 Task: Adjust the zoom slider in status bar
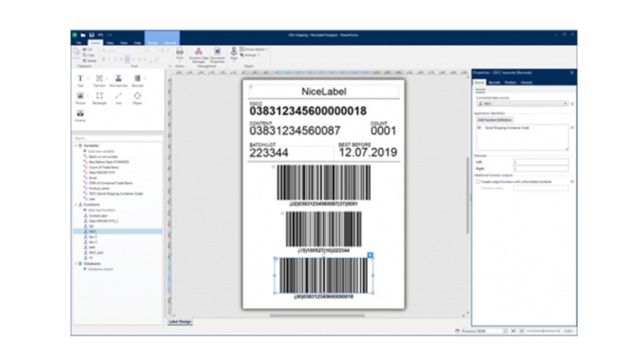coord(543,331)
